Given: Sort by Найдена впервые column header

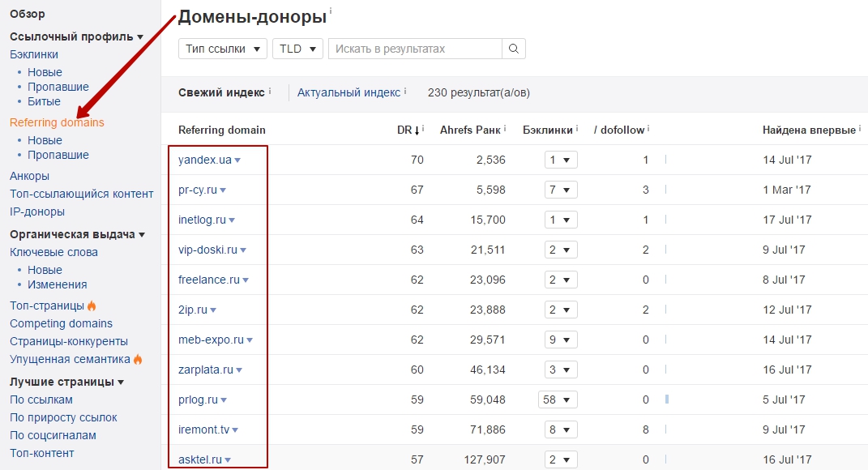Looking at the screenshot, I should pos(809,130).
